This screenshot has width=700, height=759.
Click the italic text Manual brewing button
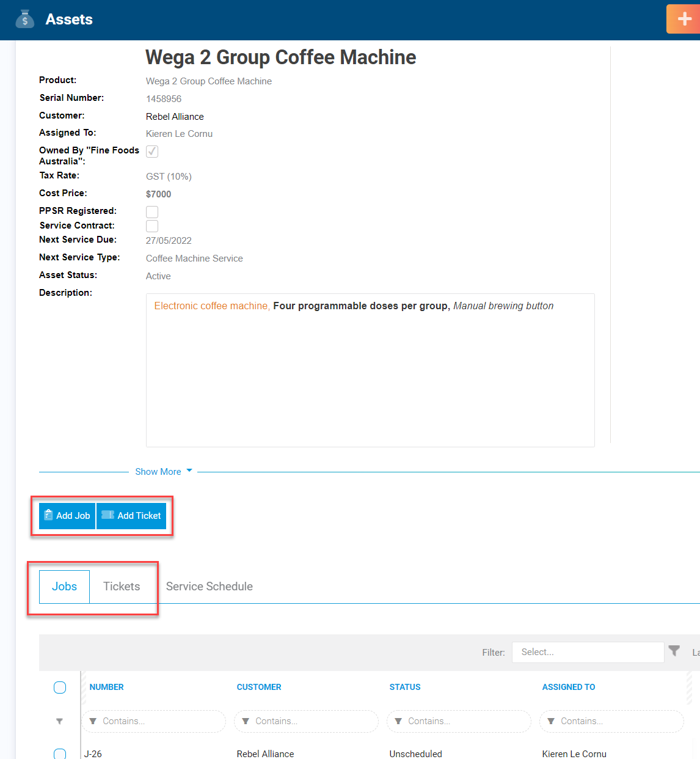503,306
